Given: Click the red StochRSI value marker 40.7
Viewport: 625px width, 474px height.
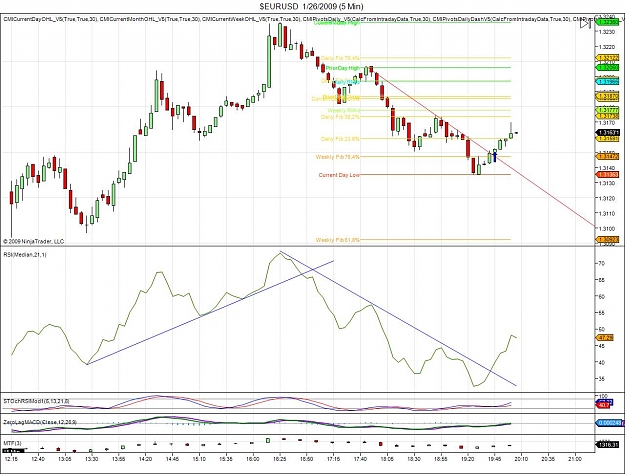Looking at the screenshot, I should (x=603, y=405).
